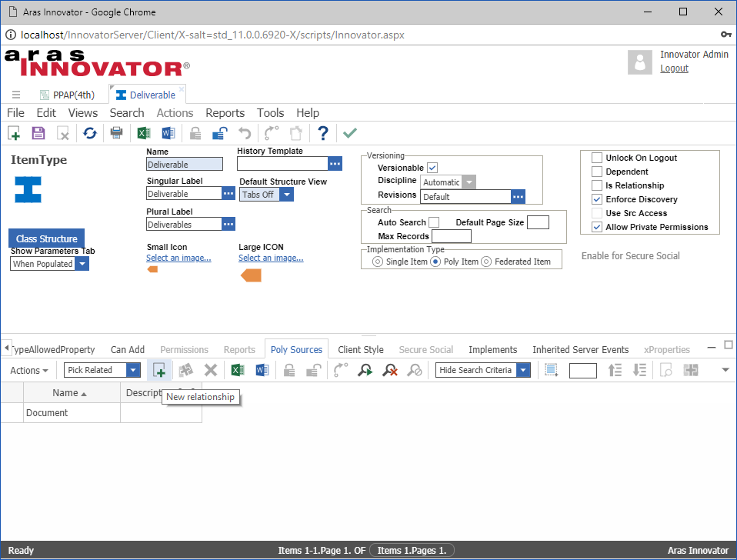Export the item to Excel
Image resolution: width=737 pixels, height=560 pixels.
(x=143, y=132)
